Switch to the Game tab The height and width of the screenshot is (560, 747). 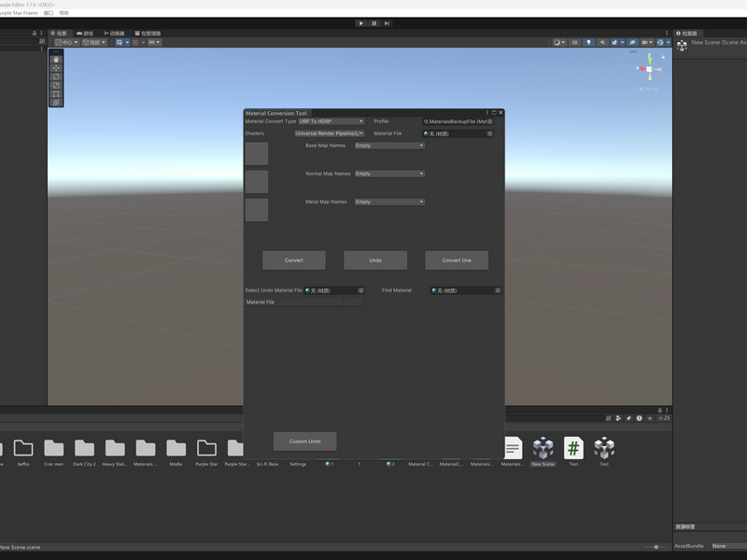coord(85,34)
